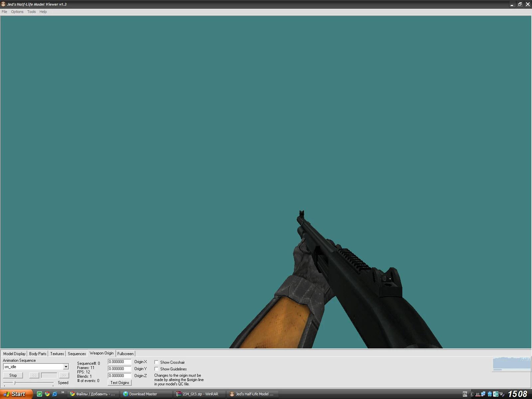The width and height of the screenshot is (532, 399).
Task: Open Internet Explorer from quick launch
Action: click(54, 394)
